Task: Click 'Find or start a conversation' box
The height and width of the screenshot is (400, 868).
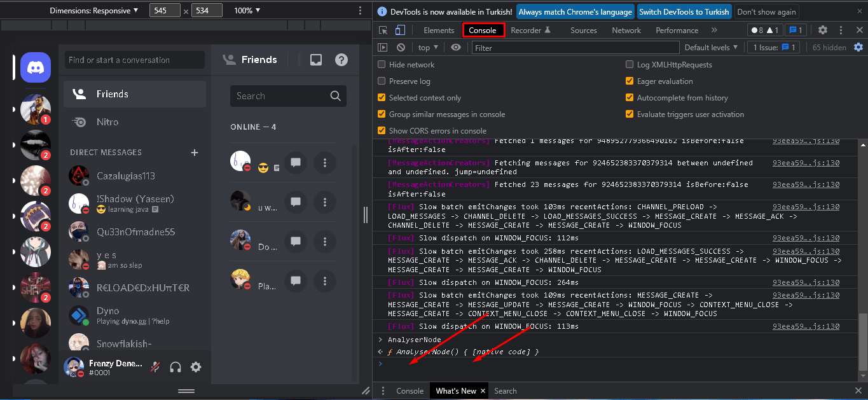Action: (x=135, y=60)
